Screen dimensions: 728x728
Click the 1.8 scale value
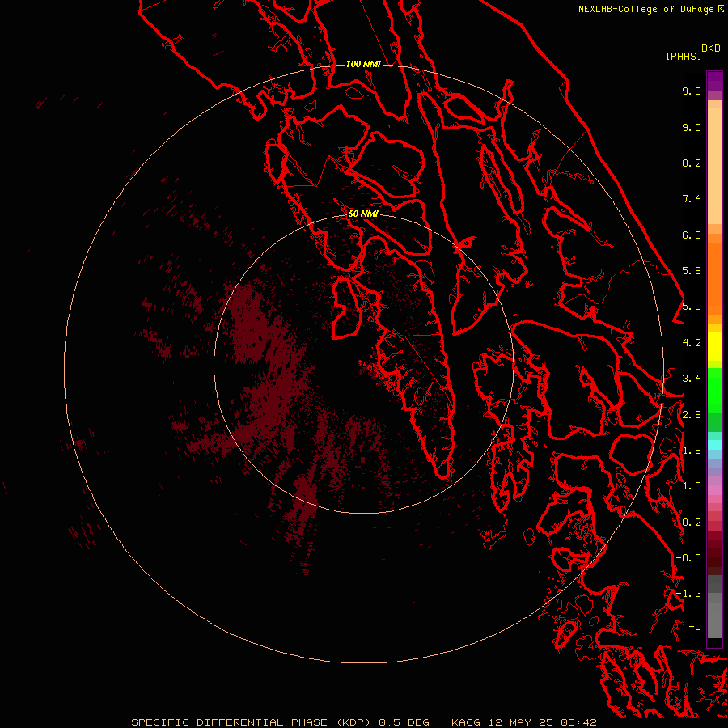click(692, 451)
